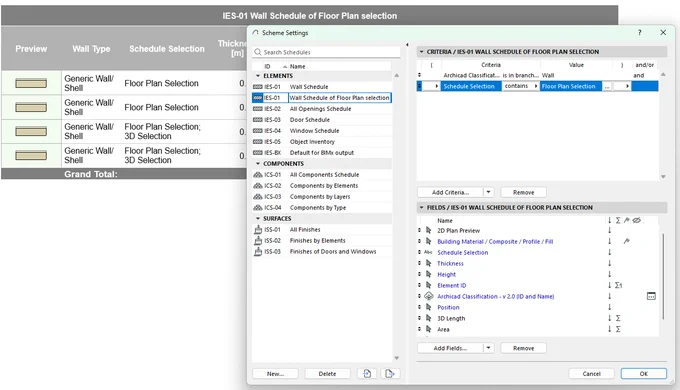Click the help question mark in Scheme Settings

pyautogui.click(x=640, y=33)
